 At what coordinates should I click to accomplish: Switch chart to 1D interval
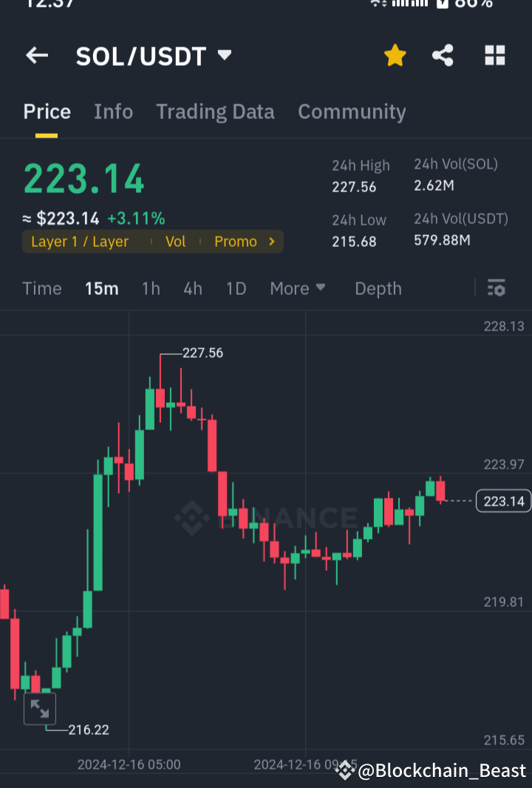pyautogui.click(x=236, y=288)
